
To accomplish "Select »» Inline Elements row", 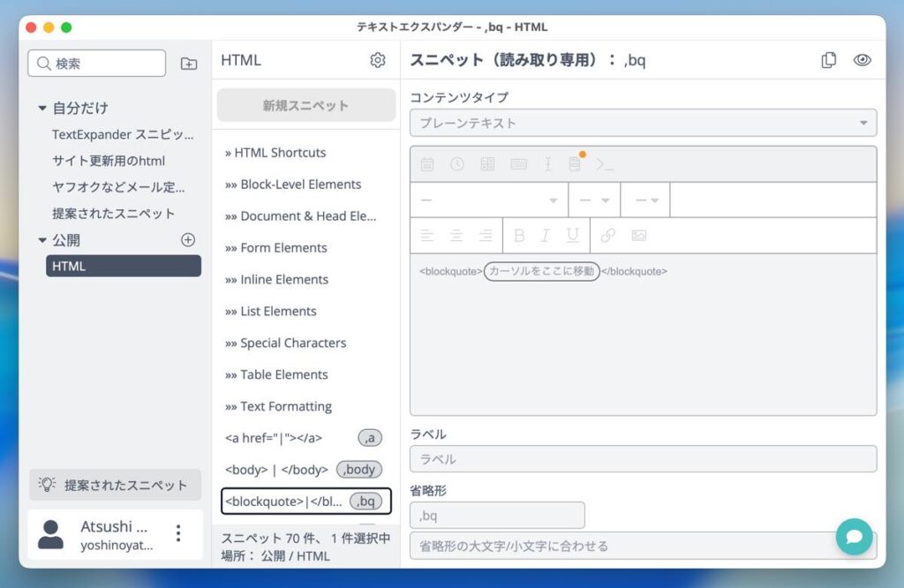I will pyautogui.click(x=306, y=279).
